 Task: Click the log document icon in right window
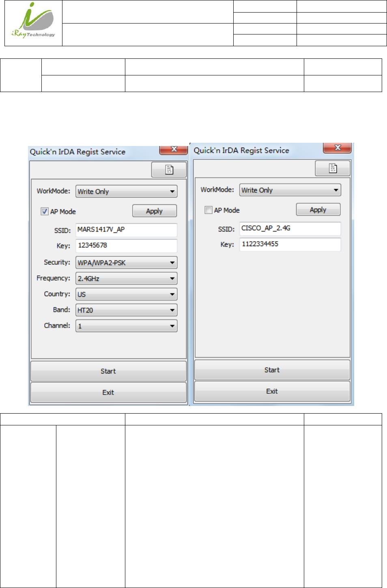click(333, 168)
